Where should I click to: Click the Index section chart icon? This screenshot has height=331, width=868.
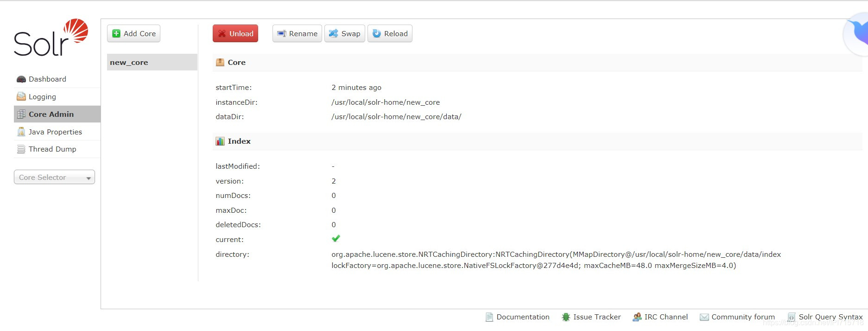click(220, 141)
